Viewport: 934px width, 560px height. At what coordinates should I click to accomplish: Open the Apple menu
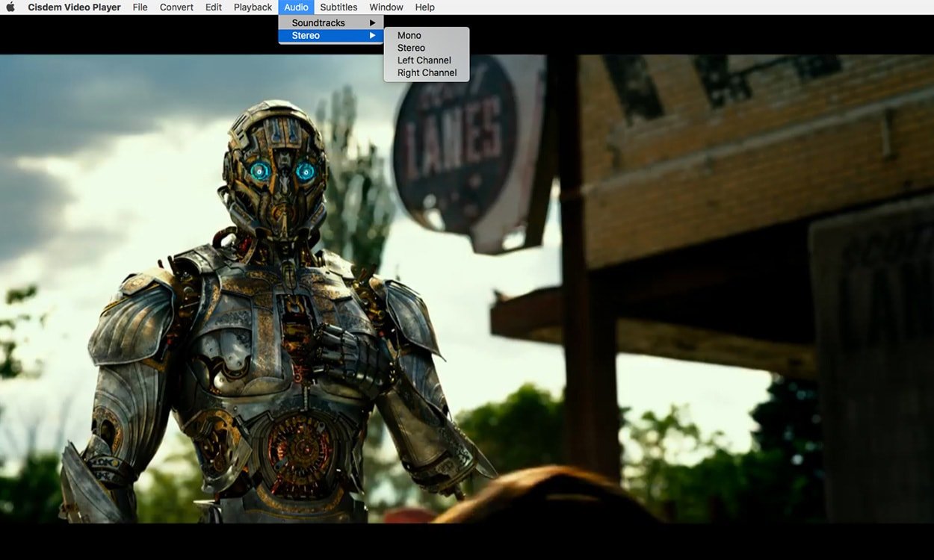pyautogui.click(x=10, y=7)
